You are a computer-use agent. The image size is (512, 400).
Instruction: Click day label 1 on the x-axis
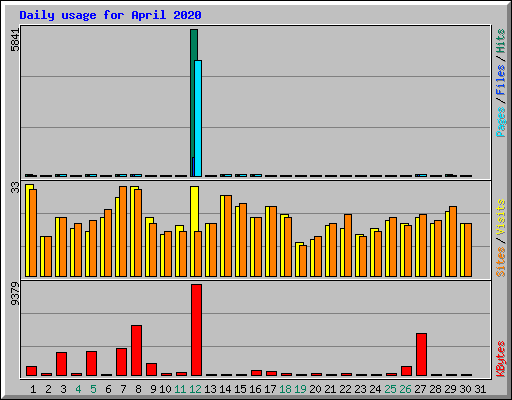coord(33,389)
